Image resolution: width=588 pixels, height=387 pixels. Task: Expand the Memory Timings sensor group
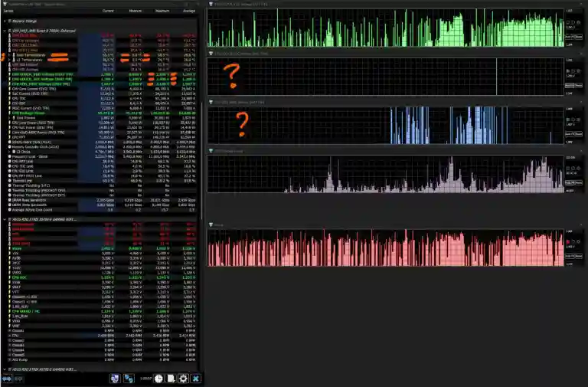(5, 21)
